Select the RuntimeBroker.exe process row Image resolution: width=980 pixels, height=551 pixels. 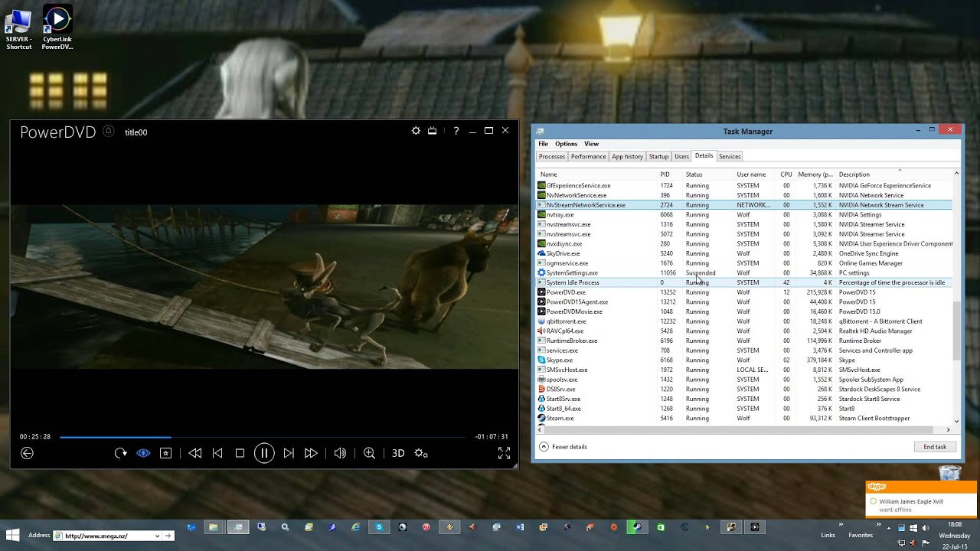click(x=745, y=341)
